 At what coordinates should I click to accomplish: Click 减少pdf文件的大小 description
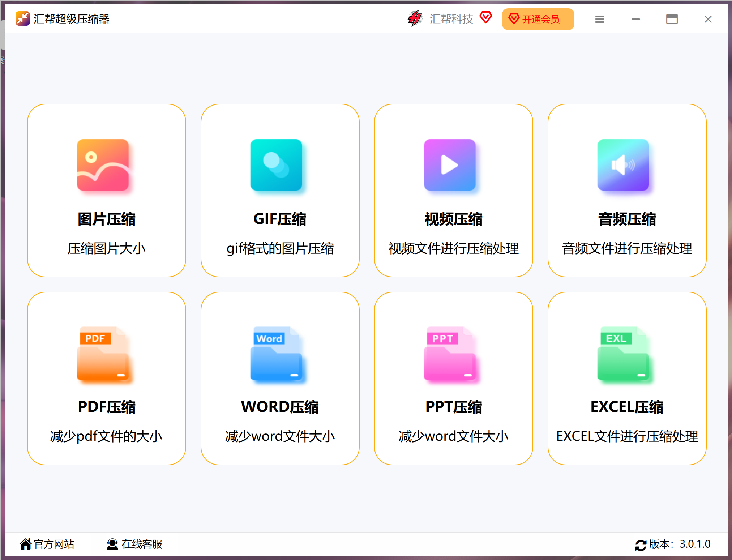click(107, 436)
